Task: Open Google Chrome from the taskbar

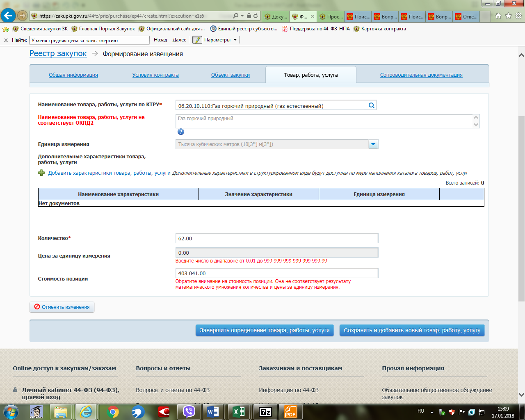Action: (113, 411)
